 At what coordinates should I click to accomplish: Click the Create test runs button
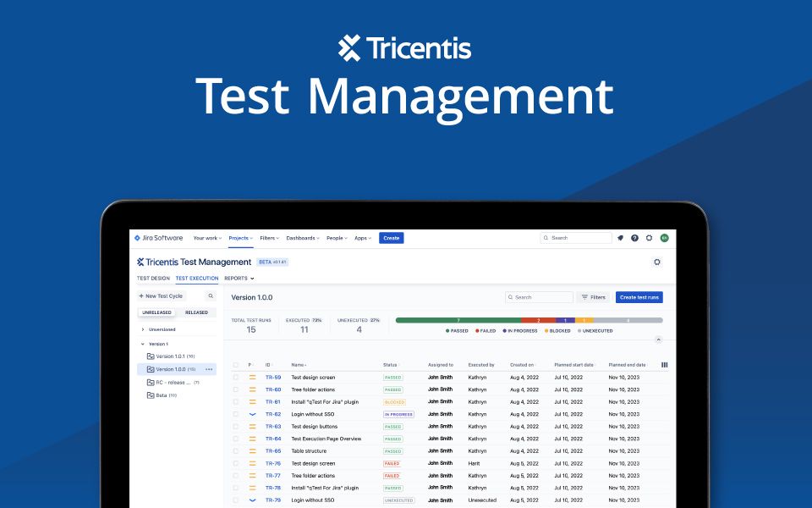pyautogui.click(x=639, y=297)
